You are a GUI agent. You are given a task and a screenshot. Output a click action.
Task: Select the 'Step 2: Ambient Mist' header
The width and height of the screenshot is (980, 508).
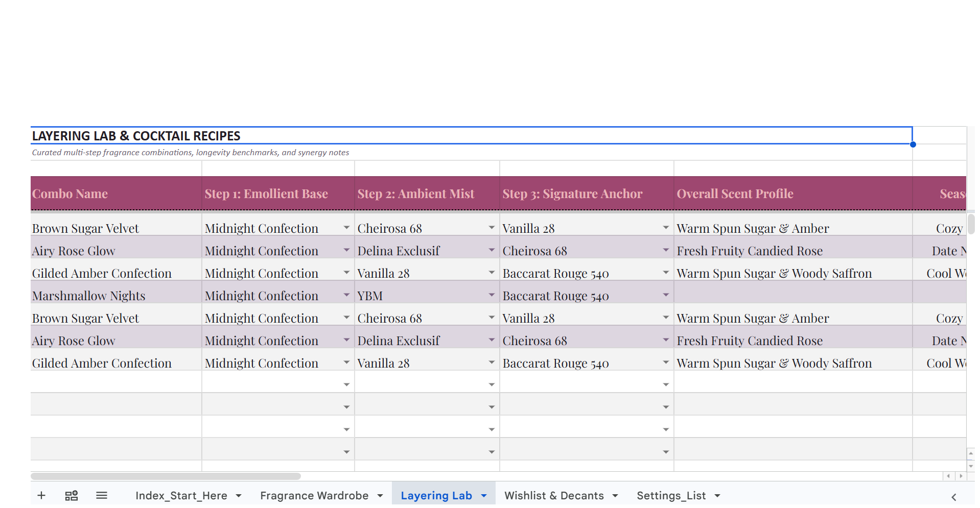[427, 193]
